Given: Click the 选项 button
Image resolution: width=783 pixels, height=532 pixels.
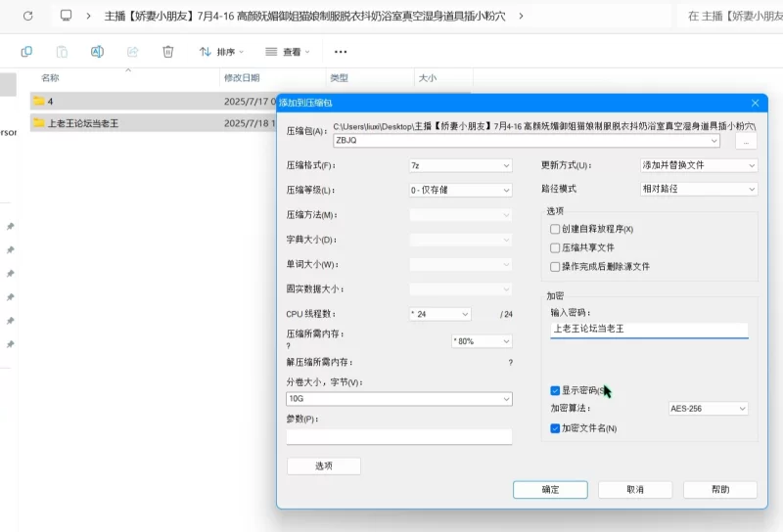Looking at the screenshot, I should click(324, 466).
